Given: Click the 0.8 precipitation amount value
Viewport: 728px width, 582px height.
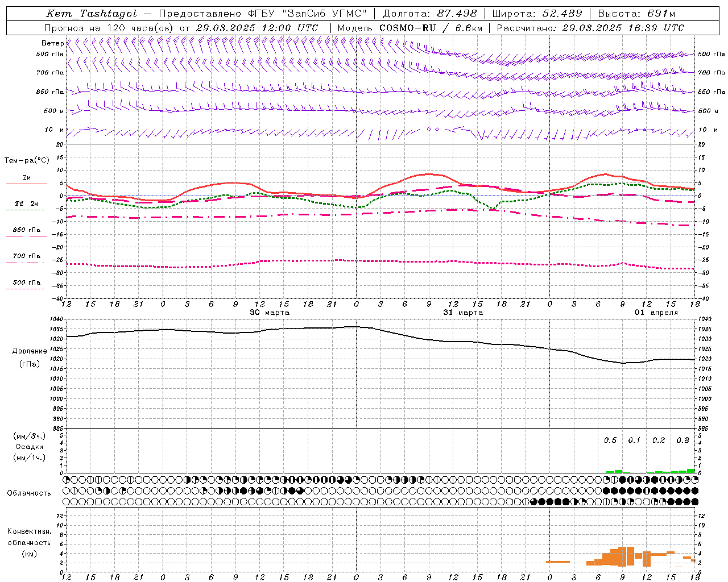Looking at the screenshot, I should [x=683, y=440].
